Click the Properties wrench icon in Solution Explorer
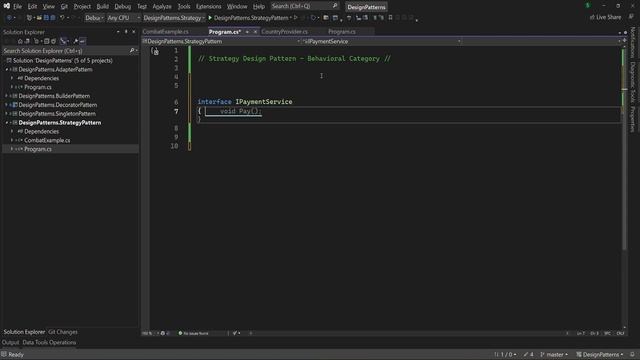Viewport: 640px width, 360px height. click(76, 41)
